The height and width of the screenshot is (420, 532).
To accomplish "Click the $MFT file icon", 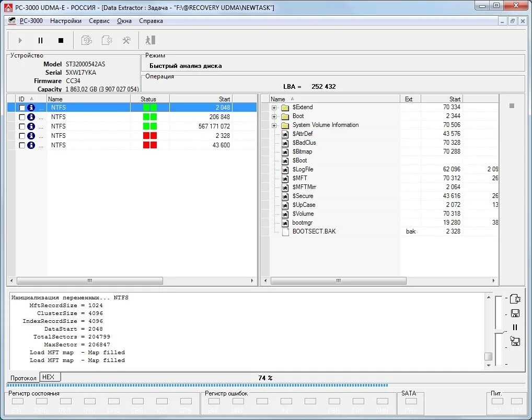I will tap(285, 179).
